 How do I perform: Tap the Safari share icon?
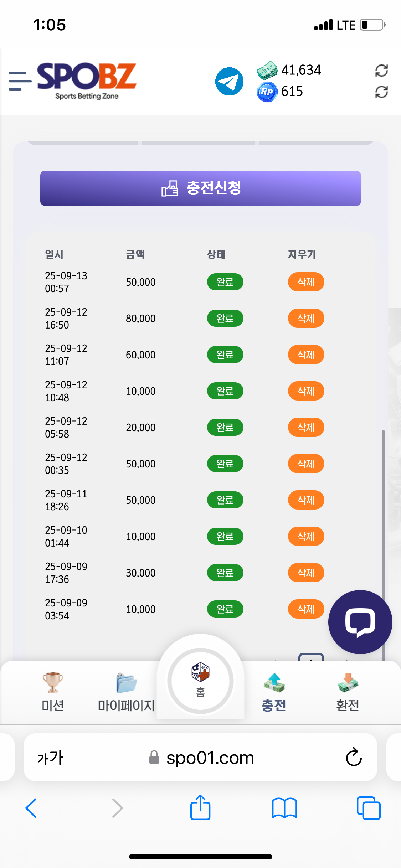pyautogui.click(x=200, y=807)
